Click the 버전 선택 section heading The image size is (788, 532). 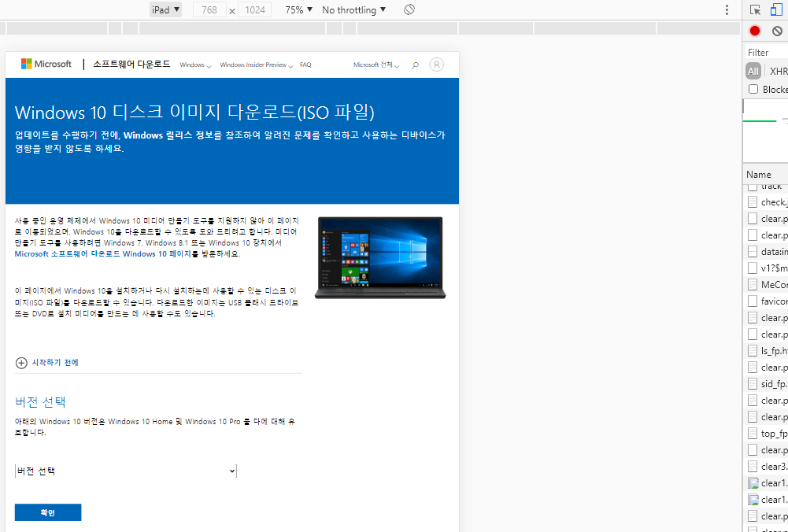pyautogui.click(x=41, y=402)
